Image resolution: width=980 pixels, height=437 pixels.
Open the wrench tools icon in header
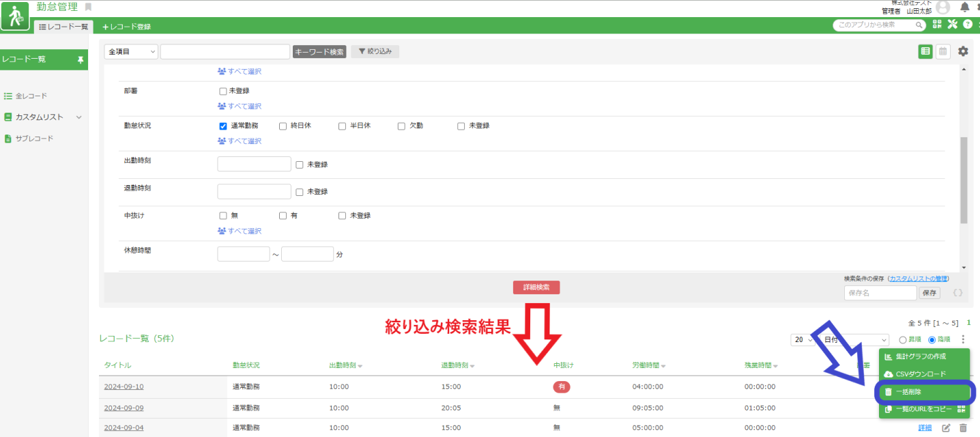tap(953, 25)
